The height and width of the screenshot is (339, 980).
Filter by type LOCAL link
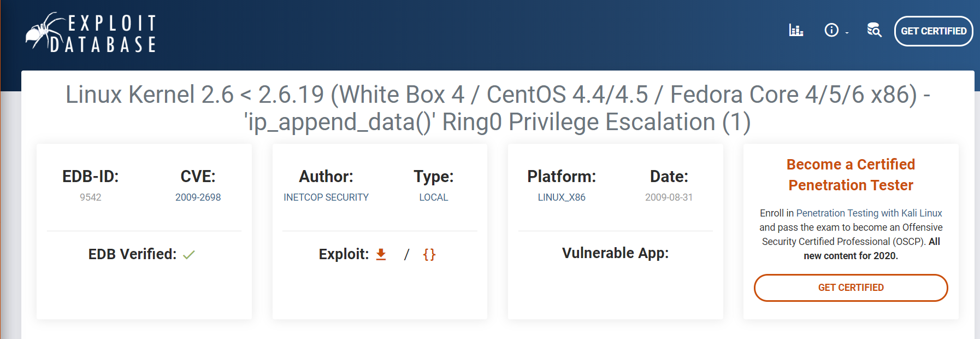click(434, 197)
